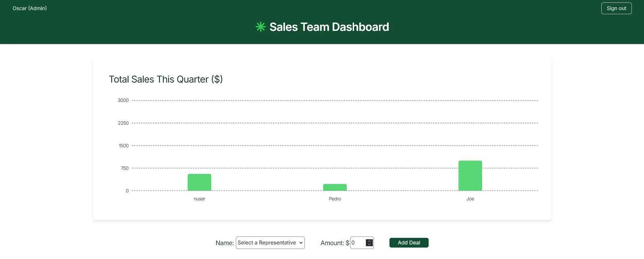
Task: Click the Add Deal button
Action: pyautogui.click(x=409, y=243)
